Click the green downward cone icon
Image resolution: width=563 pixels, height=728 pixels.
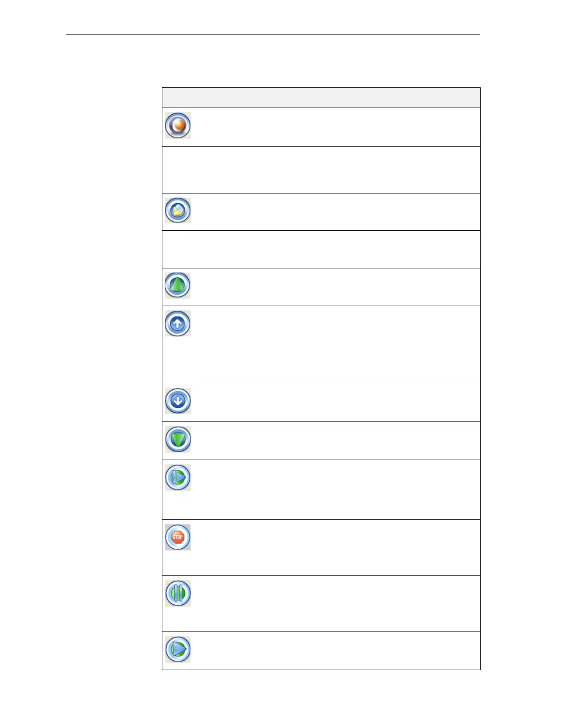click(178, 439)
